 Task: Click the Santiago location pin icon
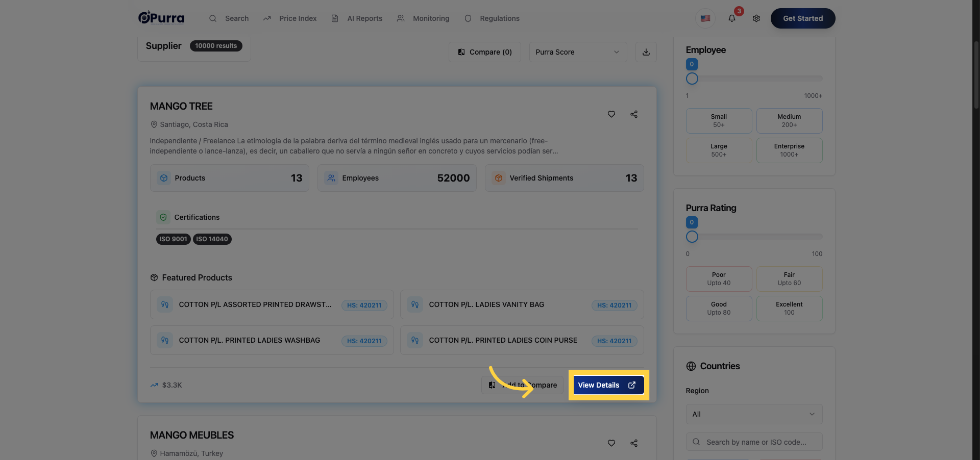click(x=154, y=124)
